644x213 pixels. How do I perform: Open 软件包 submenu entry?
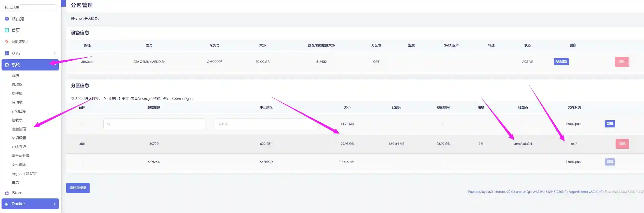[x=17, y=93]
